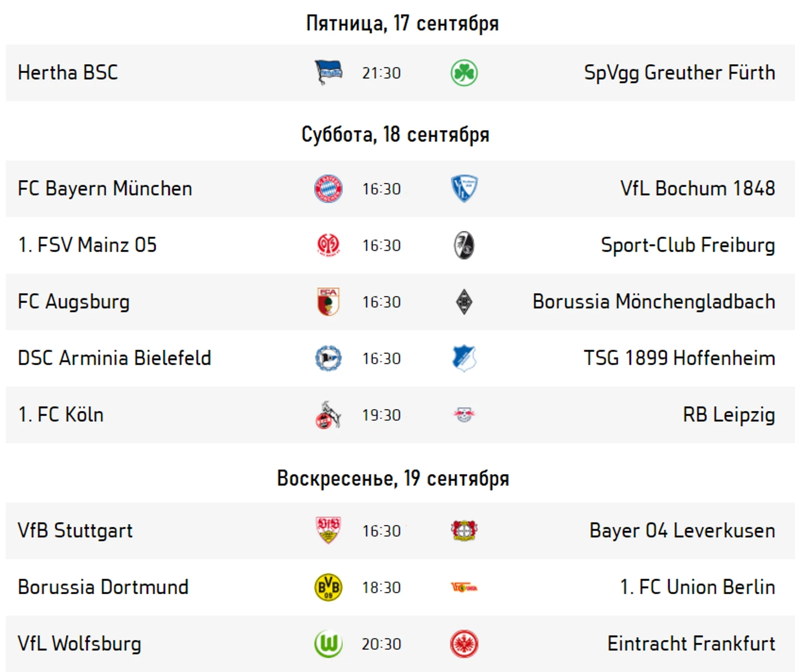Viewport: 795px width, 672px height.
Task: Open the 1. FC Union Berlin name
Action: [x=698, y=587]
